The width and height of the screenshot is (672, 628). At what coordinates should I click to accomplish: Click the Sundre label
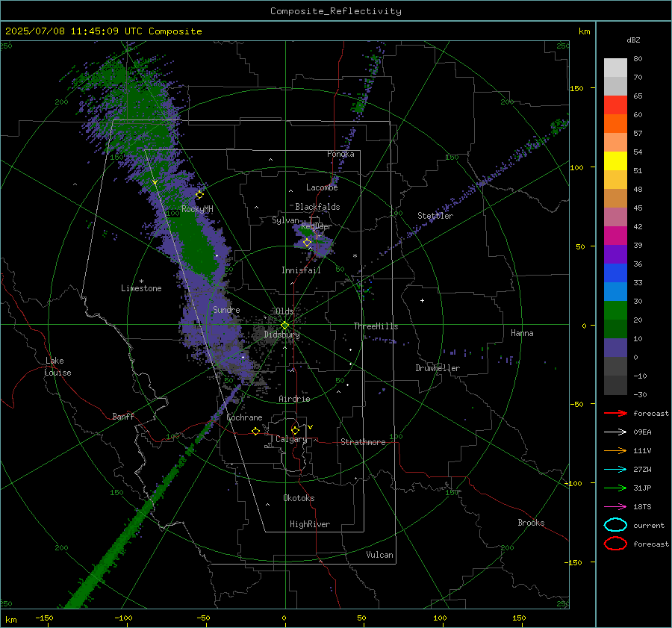tap(226, 309)
